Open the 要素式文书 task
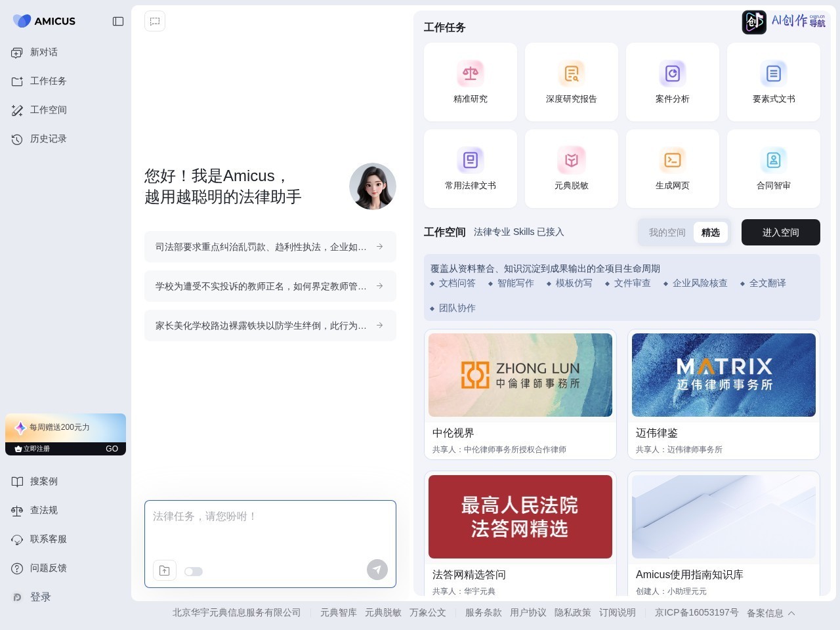 click(774, 82)
